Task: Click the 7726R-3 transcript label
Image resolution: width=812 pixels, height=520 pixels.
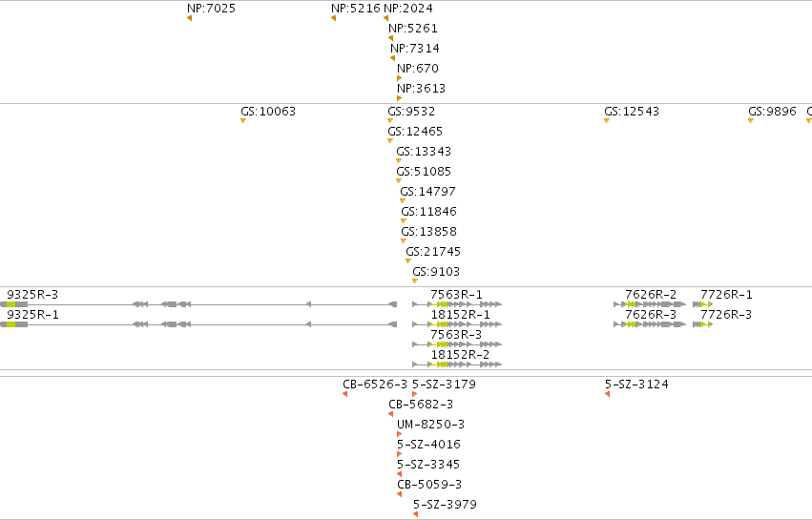Action: coord(726,315)
